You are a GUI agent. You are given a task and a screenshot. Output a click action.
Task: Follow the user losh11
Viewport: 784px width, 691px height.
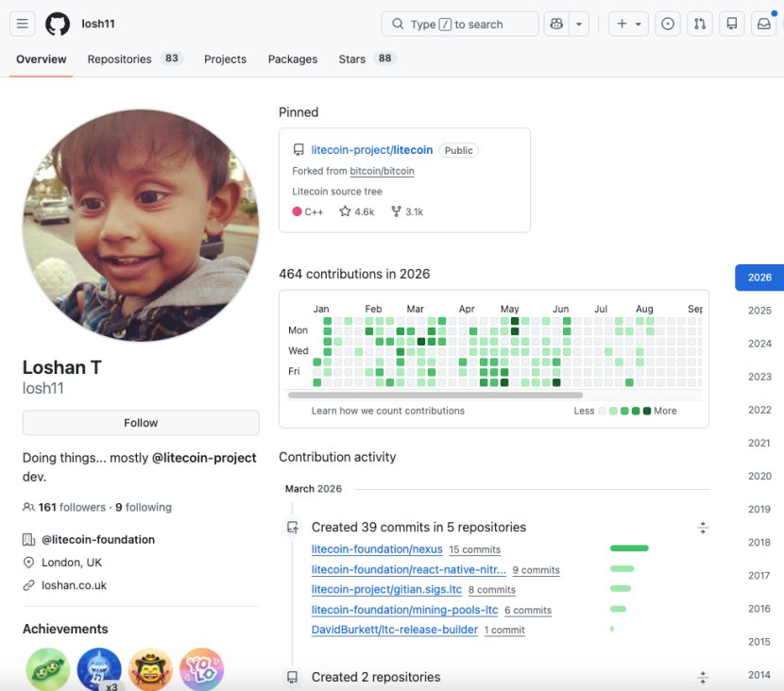tap(141, 423)
